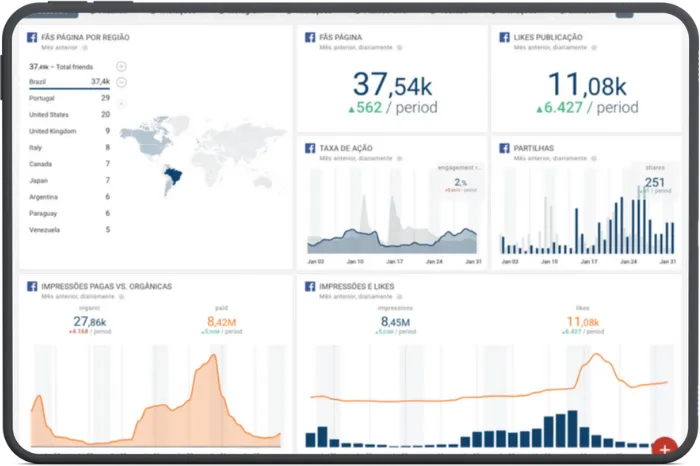This screenshot has height=466, width=700.
Task: Click the 37,49k Total friends label
Action: pos(61,67)
